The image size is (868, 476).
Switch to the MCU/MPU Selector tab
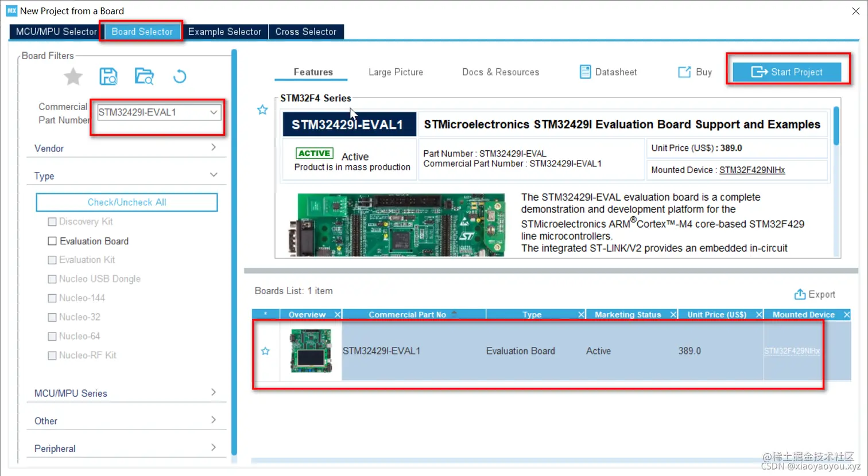(56, 32)
